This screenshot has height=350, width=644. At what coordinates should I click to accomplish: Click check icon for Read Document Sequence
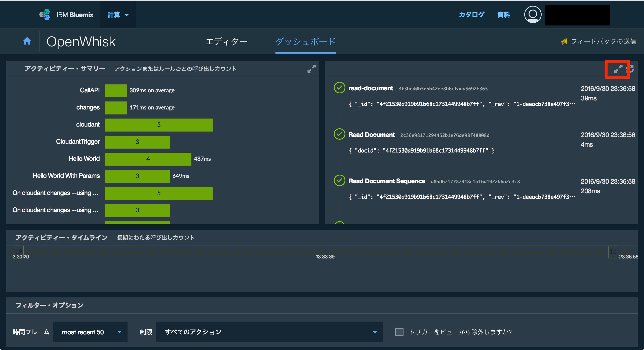(x=339, y=180)
